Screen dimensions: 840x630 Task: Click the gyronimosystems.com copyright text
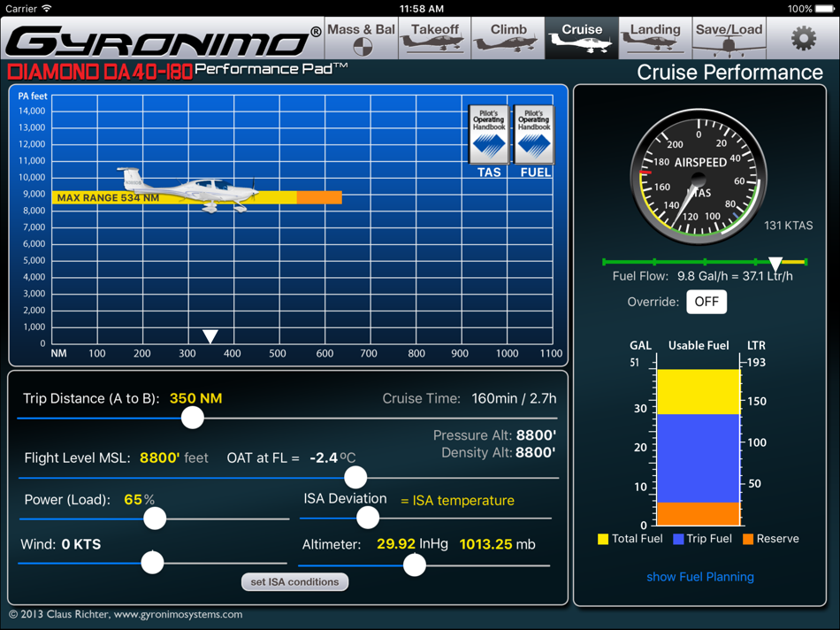(x=126, y=614)
